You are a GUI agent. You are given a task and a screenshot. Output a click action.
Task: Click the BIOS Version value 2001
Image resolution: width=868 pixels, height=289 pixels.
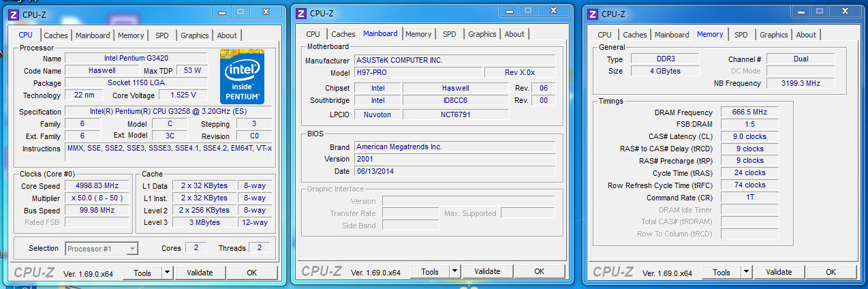point(454,159)
